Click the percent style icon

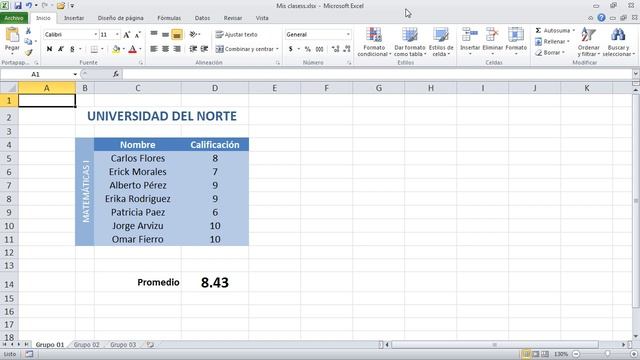(x=308, y=49)
